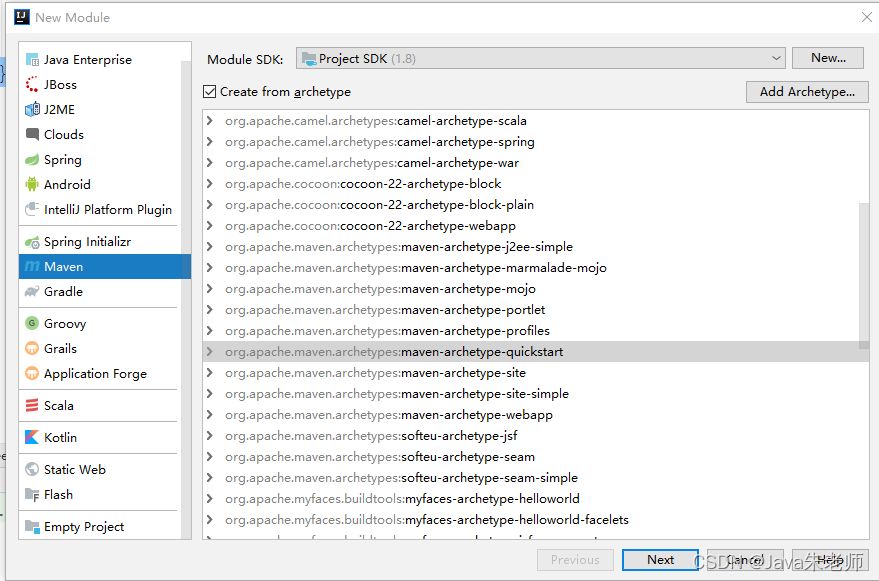
Task: Select cocoon-22-archetype-block row
Action: coord(536,184)
